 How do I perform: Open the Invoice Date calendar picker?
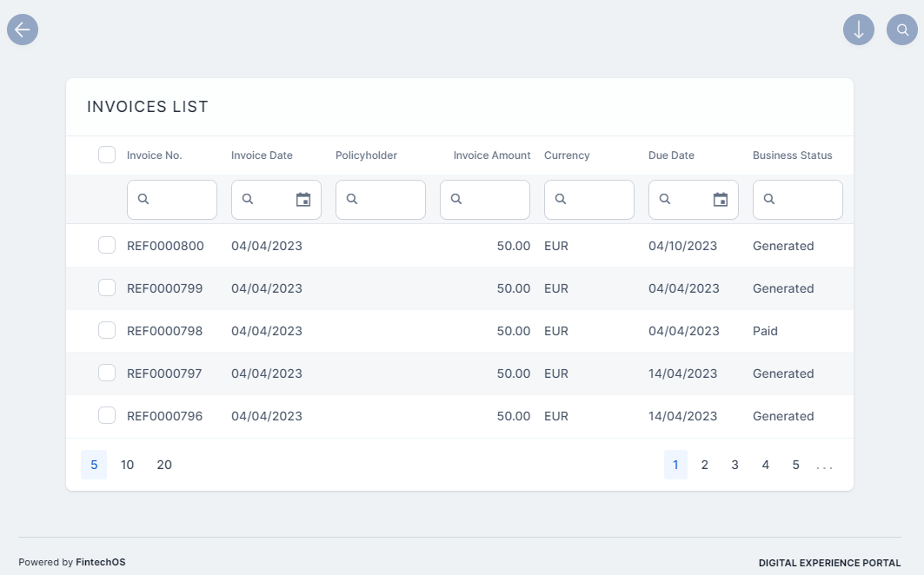303,199
